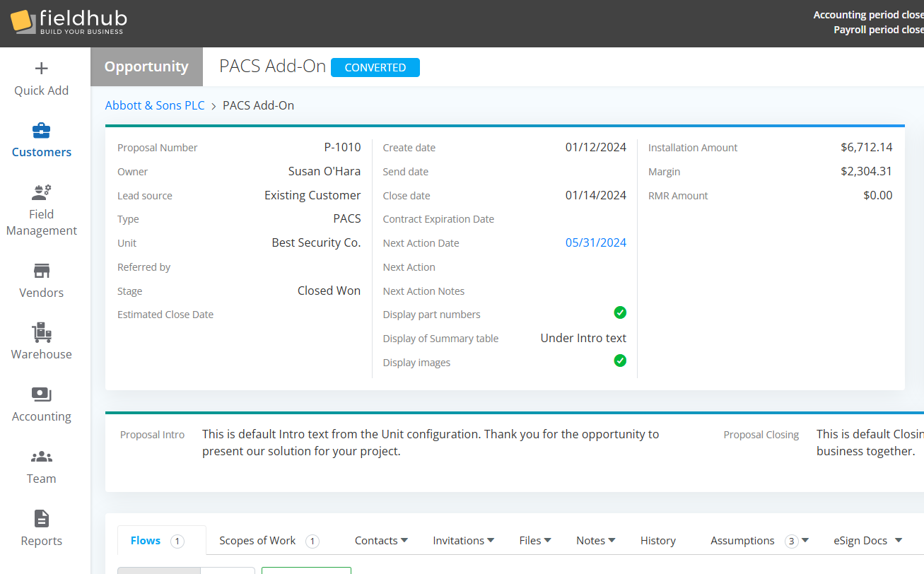Open the History tab

[658, 541]
